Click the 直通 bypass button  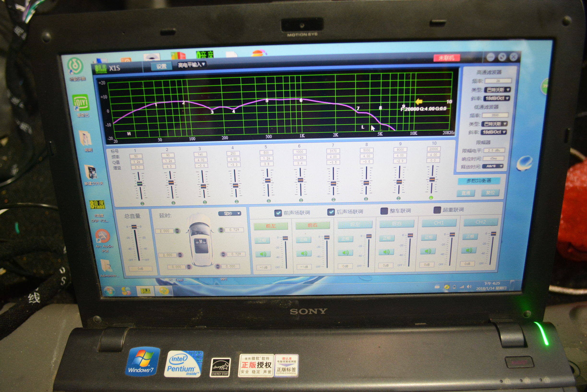(x=465, y=193)
